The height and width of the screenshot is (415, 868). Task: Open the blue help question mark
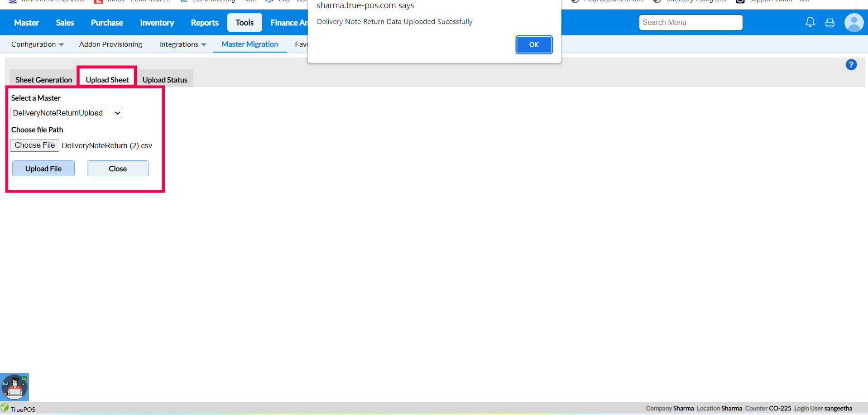(851, 65)
